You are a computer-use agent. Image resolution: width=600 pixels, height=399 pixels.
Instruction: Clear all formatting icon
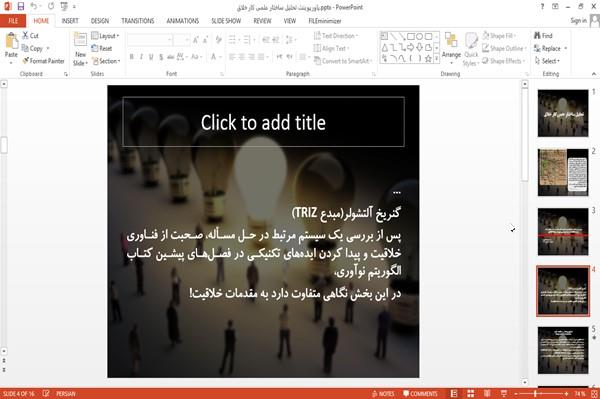point(218,40)
